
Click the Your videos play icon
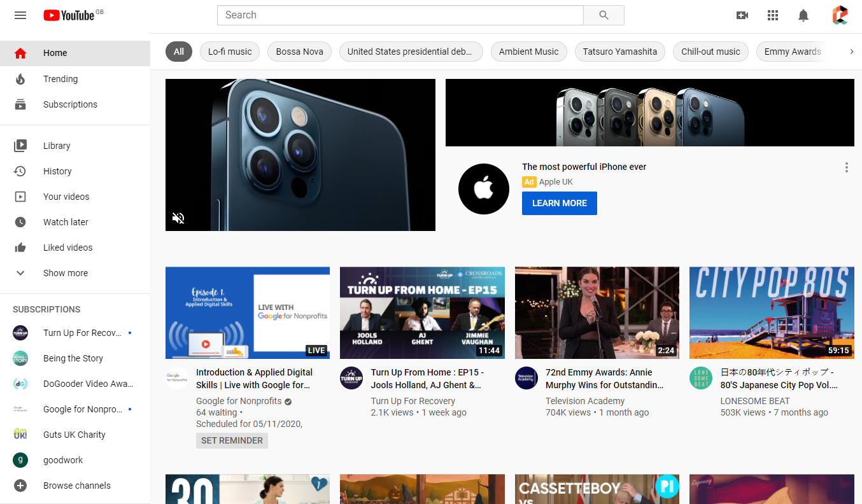click(20, 197)
